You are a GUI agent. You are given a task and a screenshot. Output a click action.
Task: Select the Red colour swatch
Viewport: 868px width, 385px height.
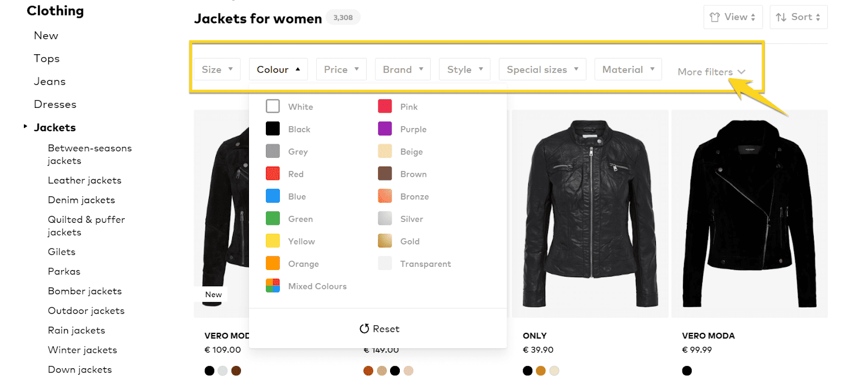point(273,174)
